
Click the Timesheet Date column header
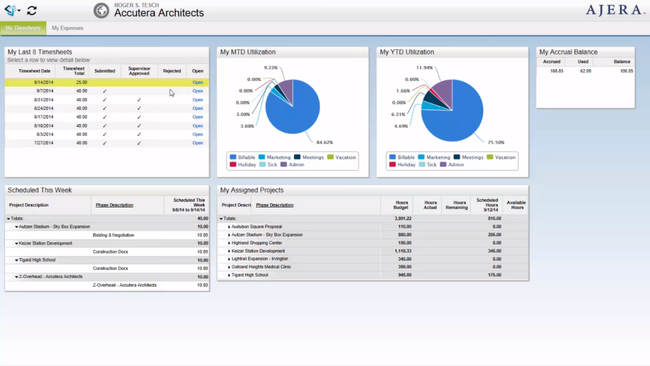pos(34,71)
